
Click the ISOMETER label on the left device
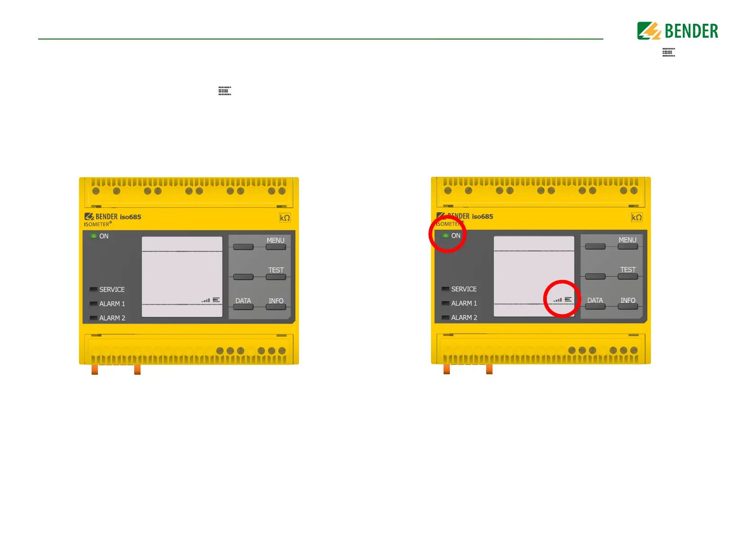(x=98, y=224)
